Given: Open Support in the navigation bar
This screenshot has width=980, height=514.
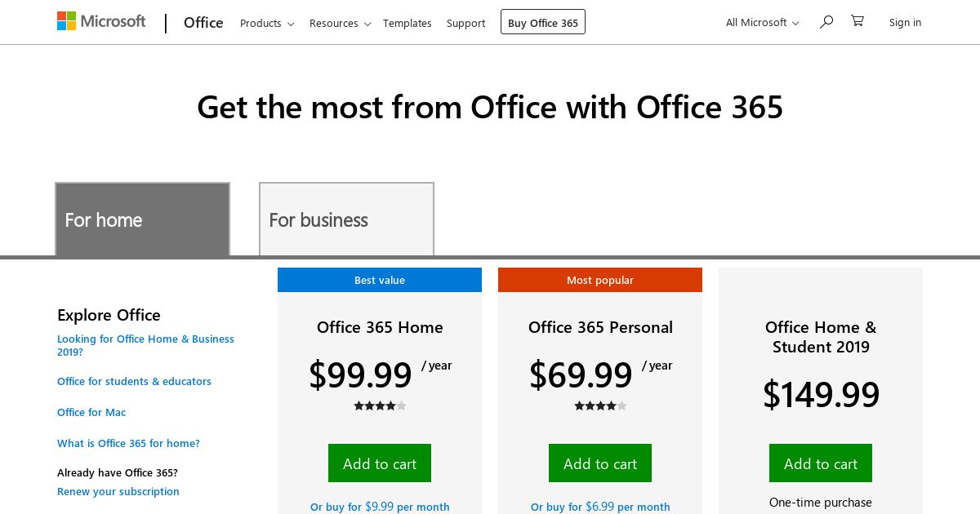Looking at the screenshot, I should tap(466, 23).
